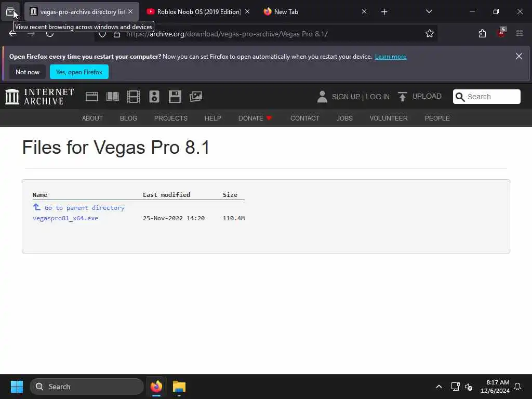Open the muted volume tray icon
This screenshot has height=399, width=532.
coord(469,387)
